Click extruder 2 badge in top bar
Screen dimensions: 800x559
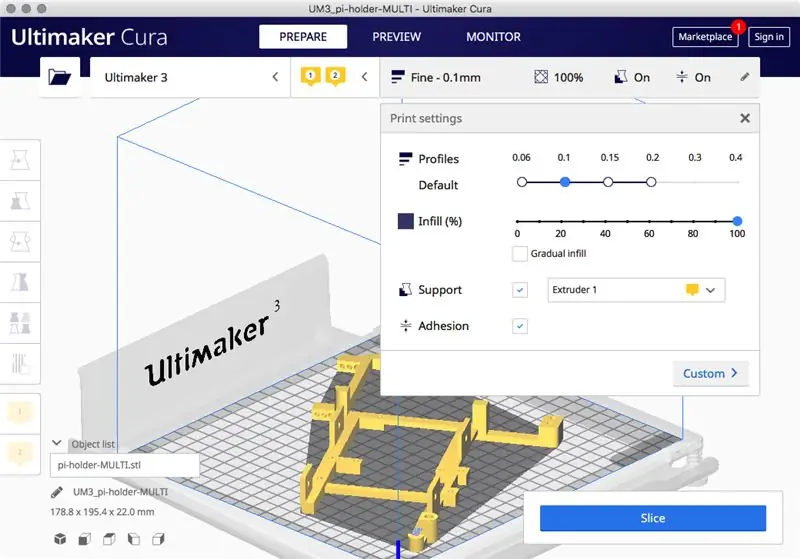point(335,77)
